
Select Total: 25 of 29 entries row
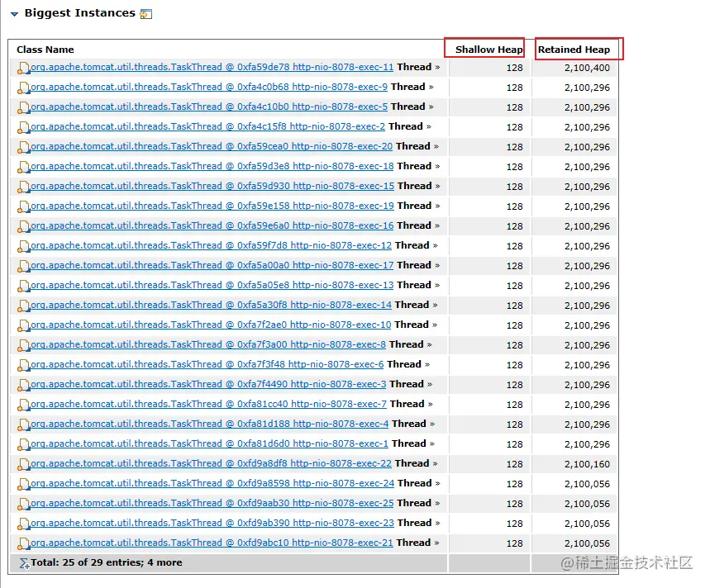tap(313, 563)
